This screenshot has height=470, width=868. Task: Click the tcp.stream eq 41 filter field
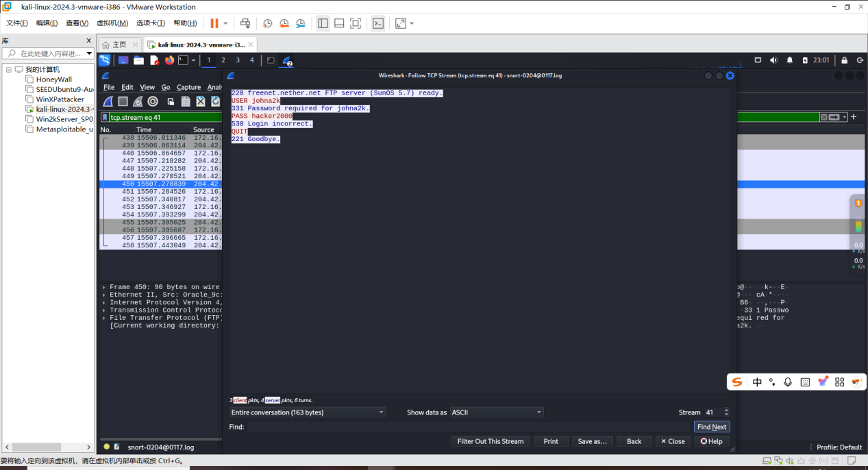[164, 117]
